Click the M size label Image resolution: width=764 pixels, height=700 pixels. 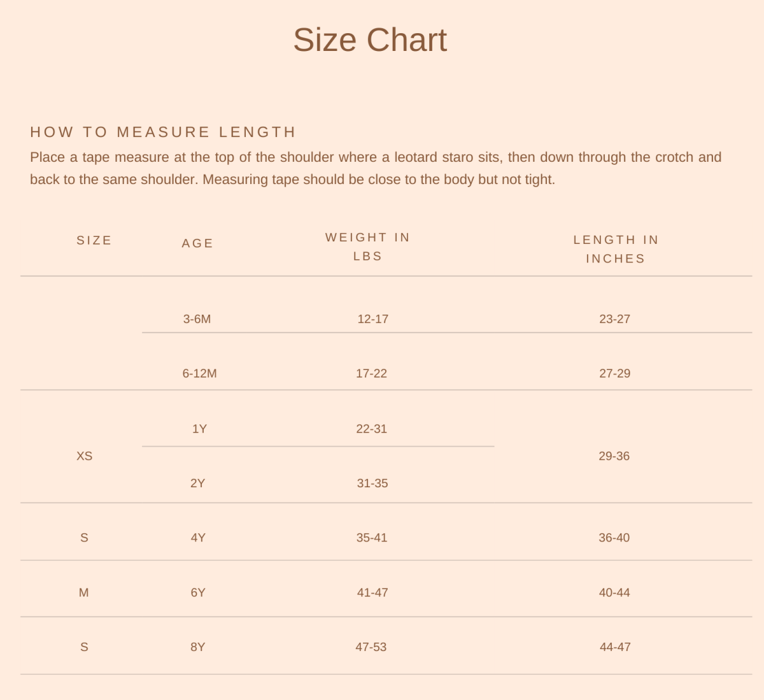click(x=83, y=592)
